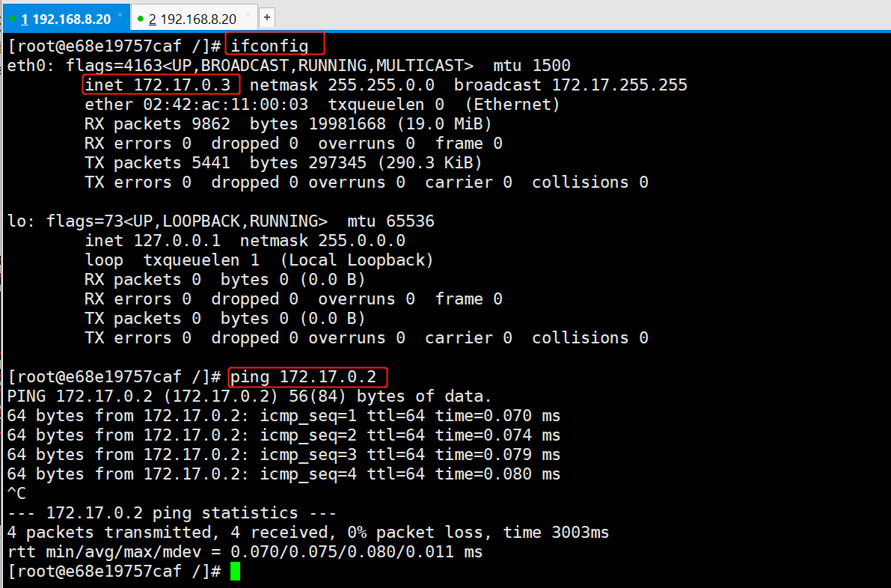This screenshot has height=588, width=891.
Task: Click flags=4163<UP,BROADCAST,RUNNING,MULTICAST> text
Action: point(269,65)
